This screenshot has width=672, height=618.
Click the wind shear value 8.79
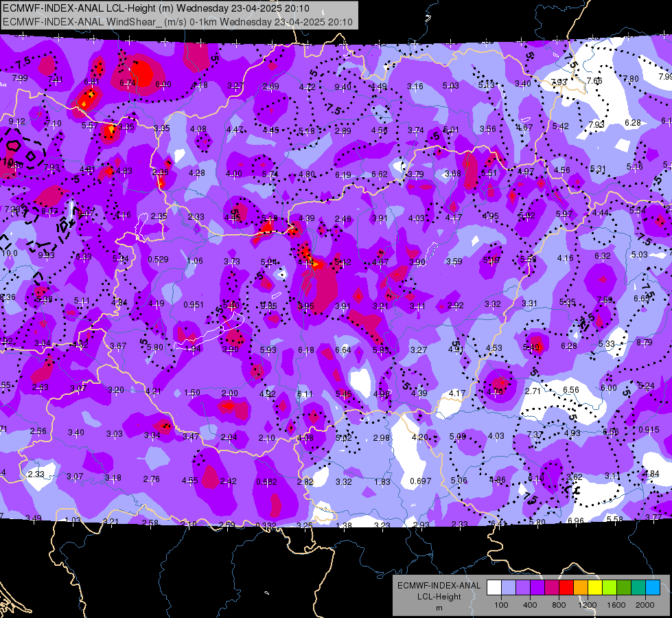[645, 342]
